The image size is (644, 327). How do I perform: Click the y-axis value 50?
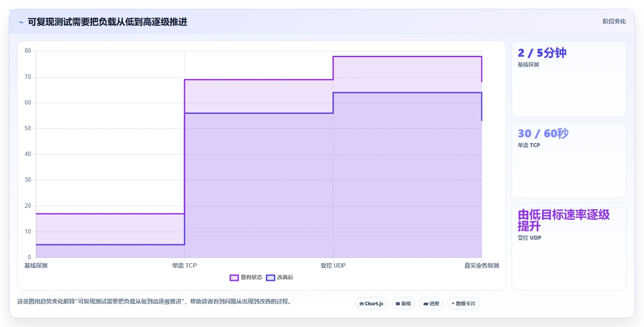[x=28, y=128]
